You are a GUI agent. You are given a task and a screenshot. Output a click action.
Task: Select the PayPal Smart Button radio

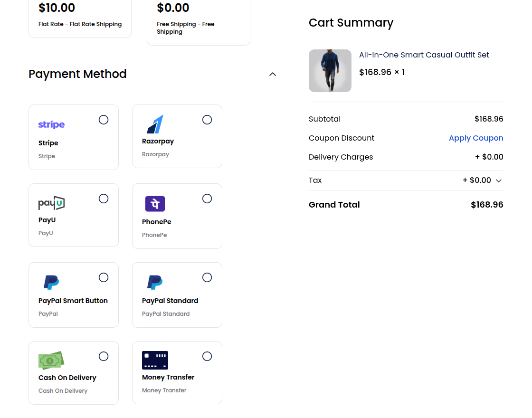[104, 277]
